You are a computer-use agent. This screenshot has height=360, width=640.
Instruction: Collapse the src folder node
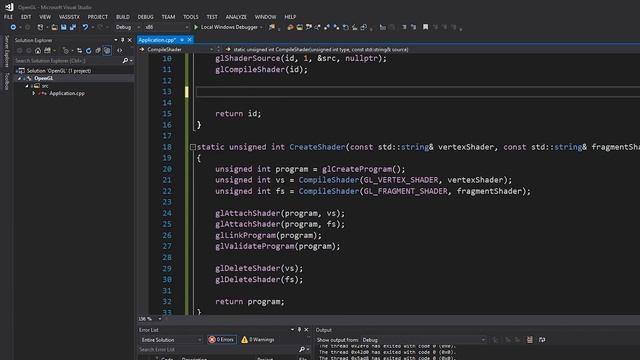pos(27,86)
